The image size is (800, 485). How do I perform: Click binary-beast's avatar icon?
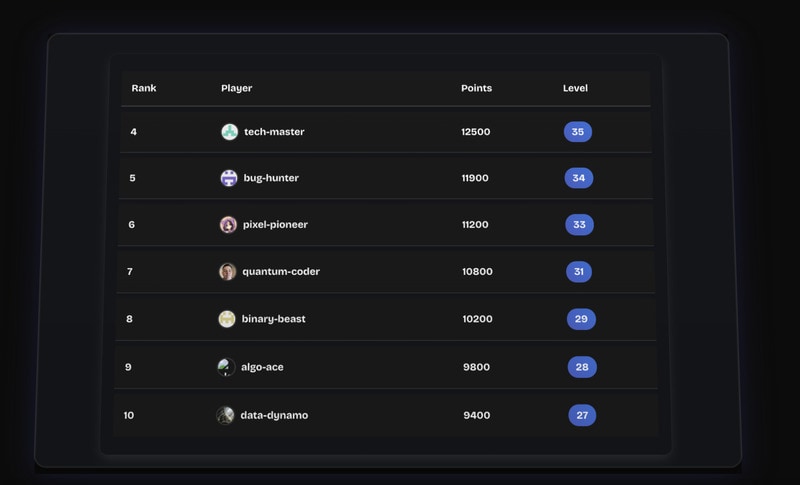pyautogui.click(x=227, y=319)
